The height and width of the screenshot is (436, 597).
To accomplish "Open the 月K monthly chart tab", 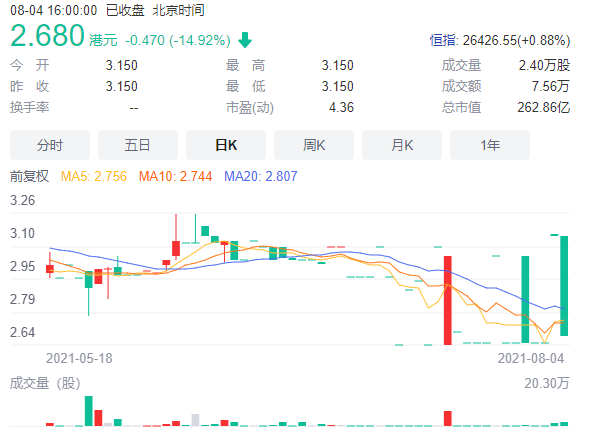I will 402,145.
